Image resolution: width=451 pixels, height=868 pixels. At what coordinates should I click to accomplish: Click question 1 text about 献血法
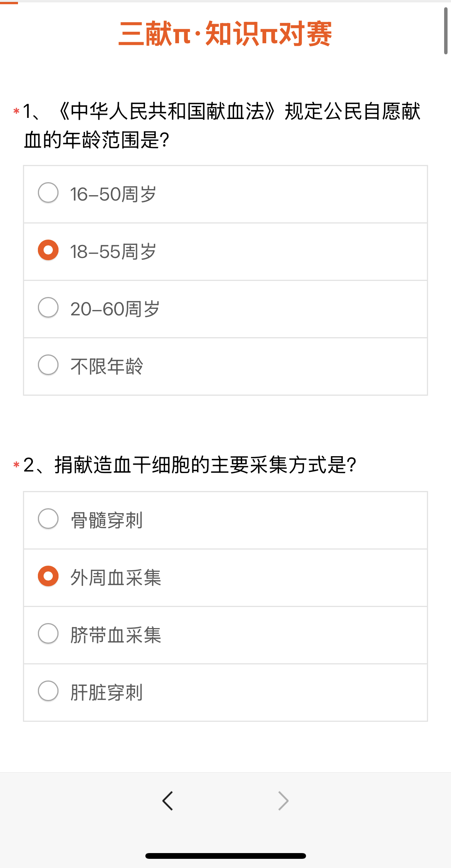click(222, 126)
